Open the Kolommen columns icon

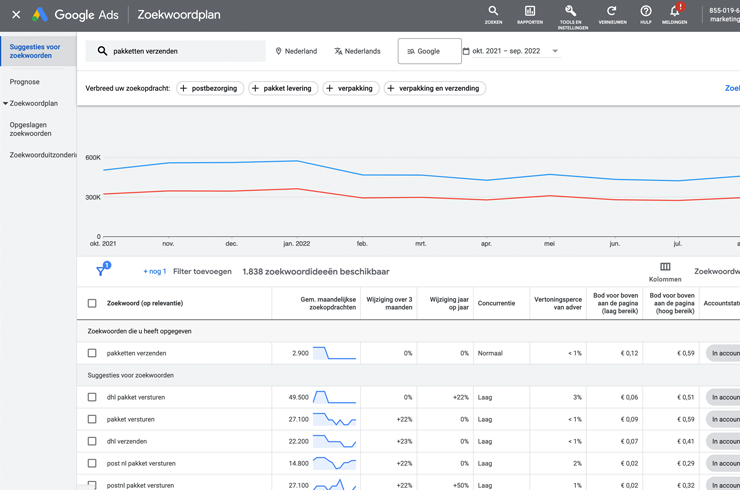(x=665, y=267)
